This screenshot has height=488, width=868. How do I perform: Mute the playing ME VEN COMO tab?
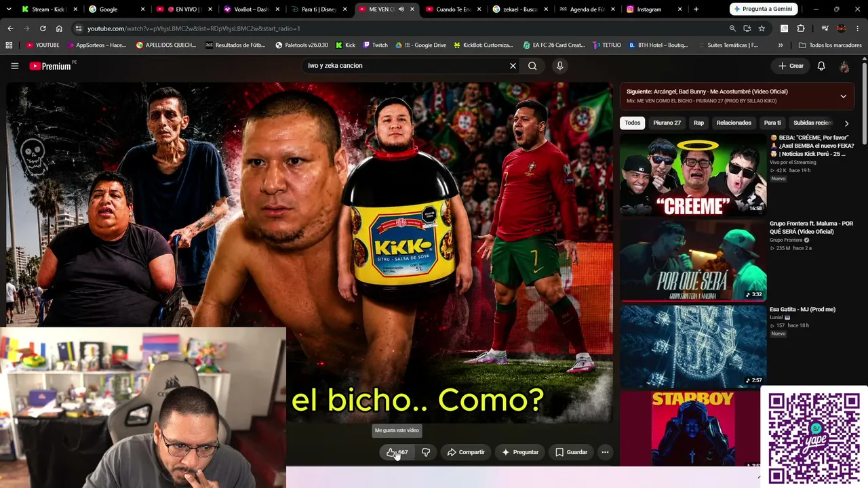401,9
